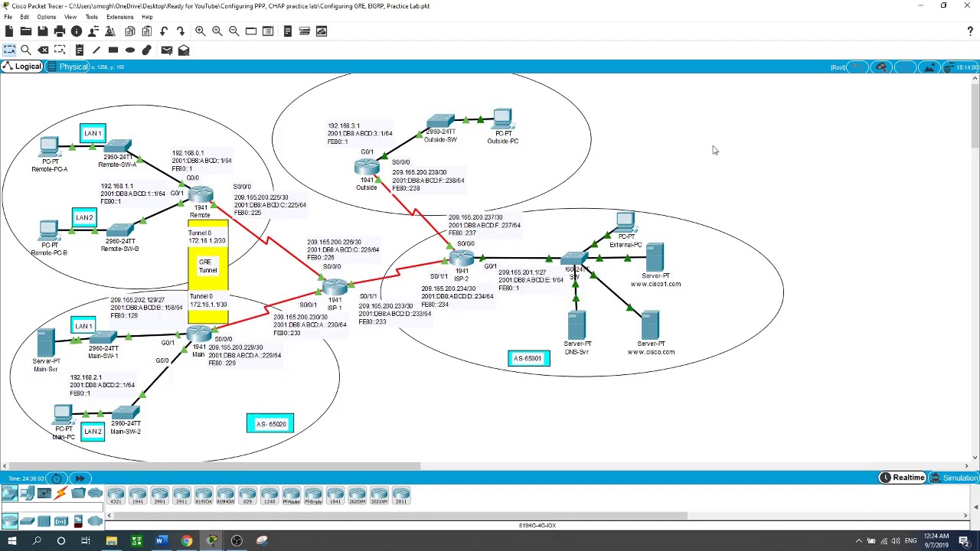The height and width of the screenshot is (551, 980).
Task: Redo the last action
Action: (180, 31)
